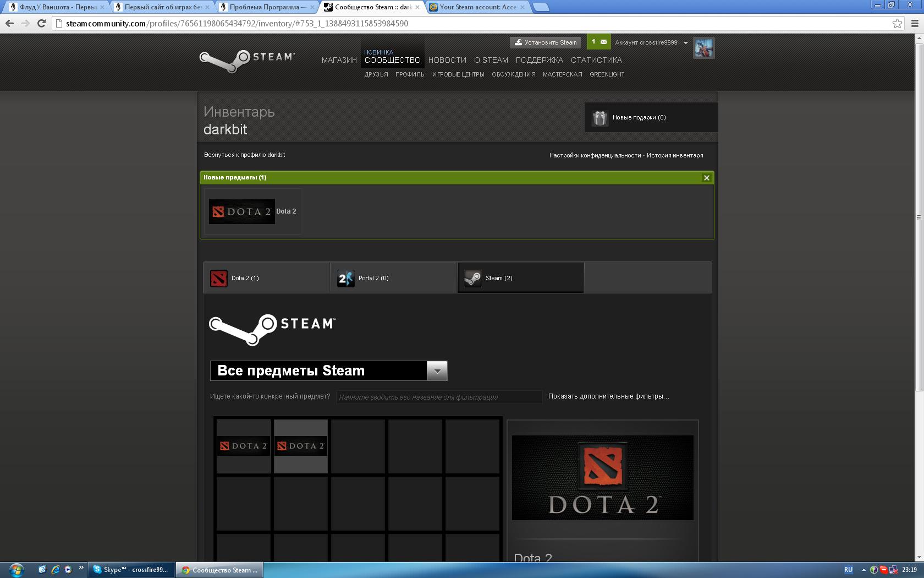Open the user avatar picture in the header
This screenshot has width=924, height=578.
[703, 48]
